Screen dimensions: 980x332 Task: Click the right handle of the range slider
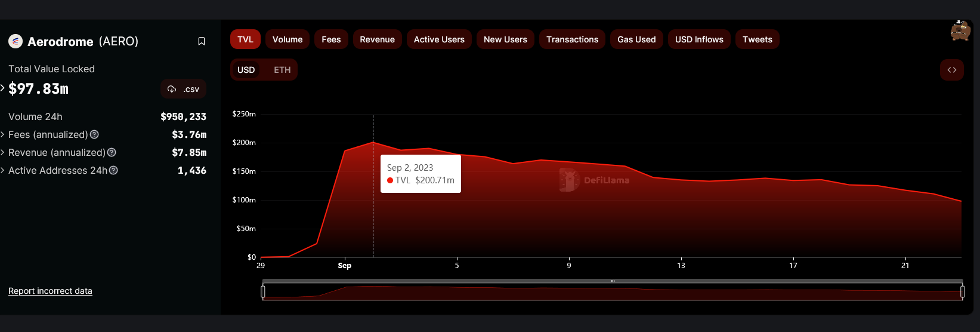pyautogui.click(x=962, y=291)
